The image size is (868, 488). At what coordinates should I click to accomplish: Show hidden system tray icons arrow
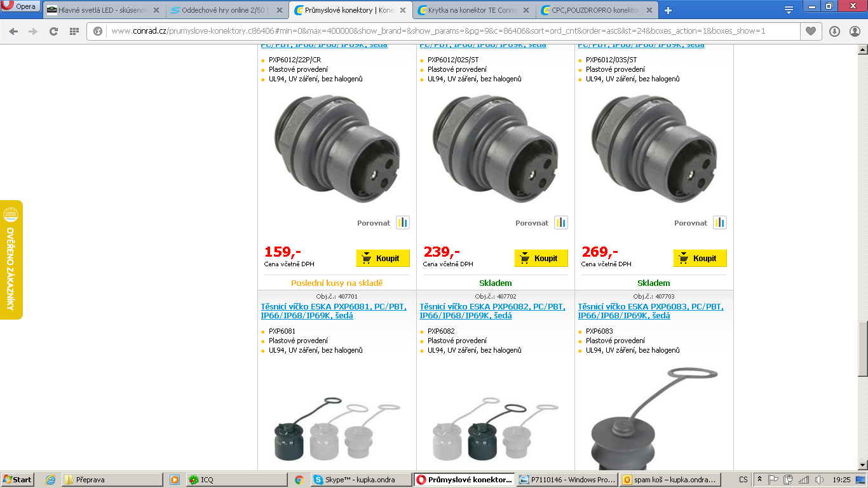pos(759,480)
